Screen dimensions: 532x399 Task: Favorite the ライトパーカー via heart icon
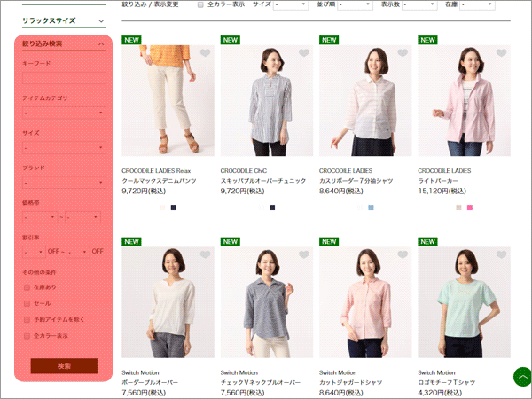click(x=501, y=53)
